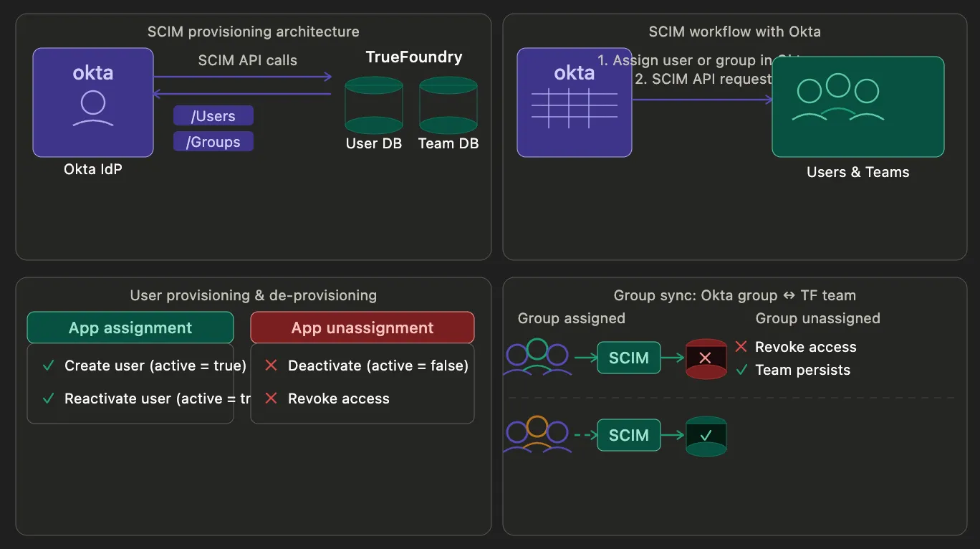The height and width of the screenshot is (549, 980).
Task: Select the App assignment header
Action: [130, 328]
